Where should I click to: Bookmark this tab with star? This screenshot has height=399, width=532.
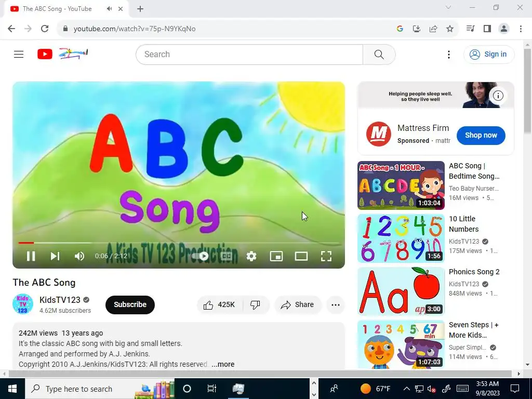point(450,29)
